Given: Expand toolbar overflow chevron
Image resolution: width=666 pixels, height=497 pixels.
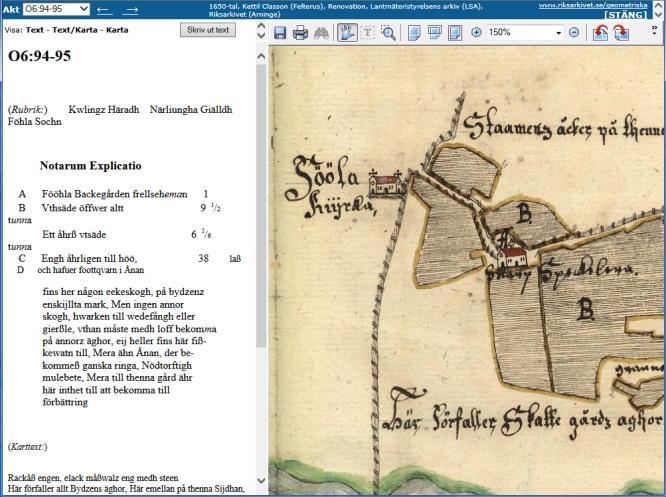Looking at the screenshot, I should click(x=655, y=29).
